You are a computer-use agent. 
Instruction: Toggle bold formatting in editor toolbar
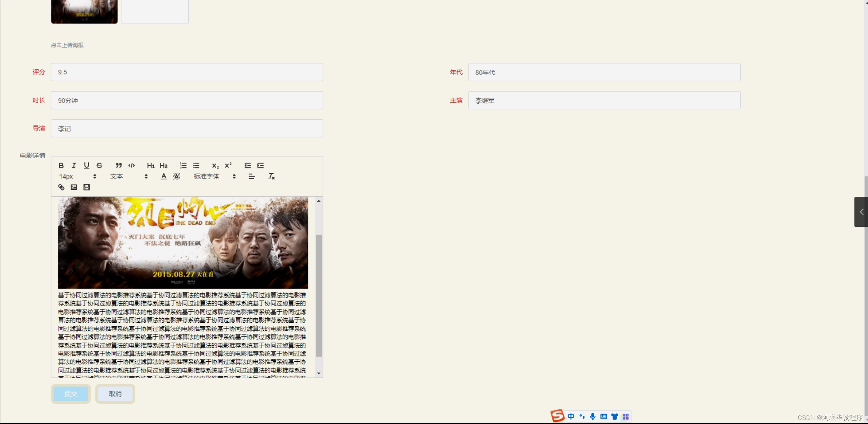61,165
